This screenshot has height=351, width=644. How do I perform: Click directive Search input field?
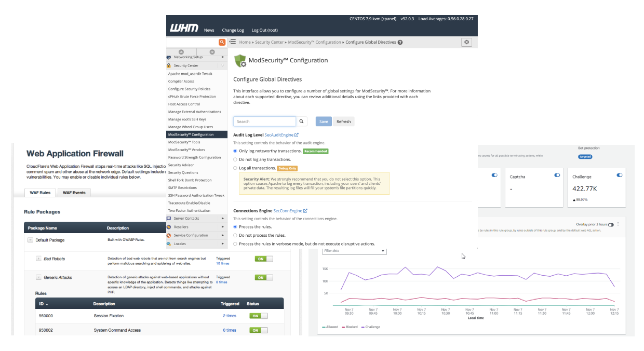(264, 122)
